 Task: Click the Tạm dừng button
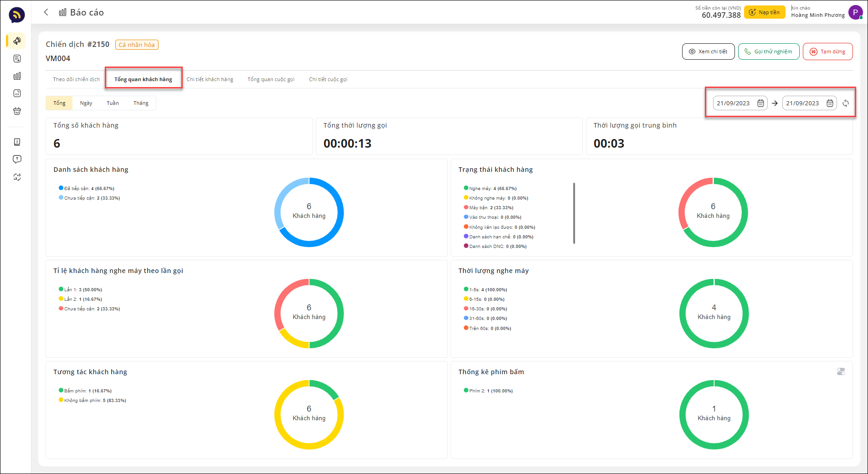[827, 52]
